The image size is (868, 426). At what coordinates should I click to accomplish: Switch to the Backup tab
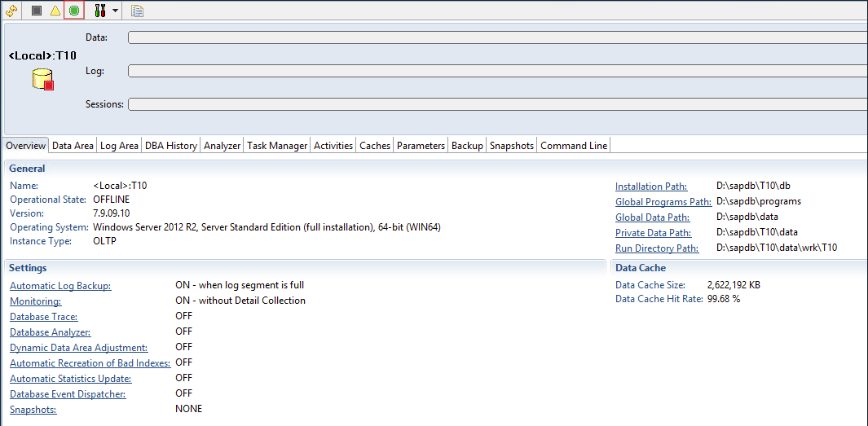[x=467, y=146]
